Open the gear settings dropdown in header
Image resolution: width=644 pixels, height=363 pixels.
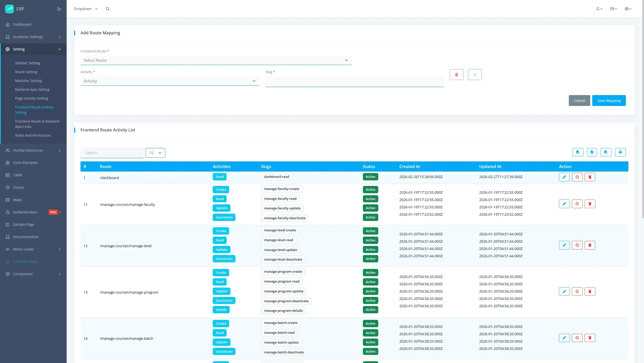628,9
